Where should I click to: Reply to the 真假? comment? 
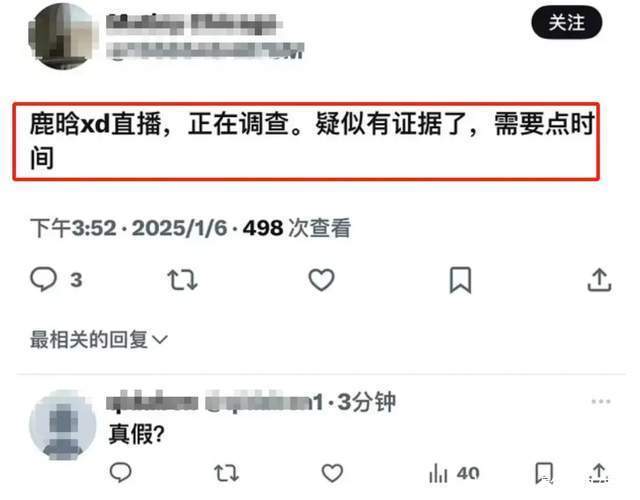coord(120,473)
